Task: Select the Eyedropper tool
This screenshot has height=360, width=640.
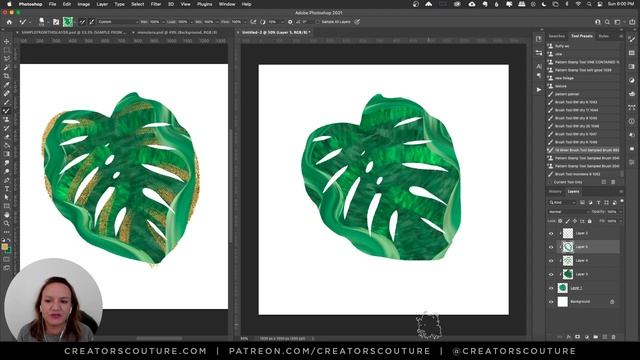Action: 7,85
